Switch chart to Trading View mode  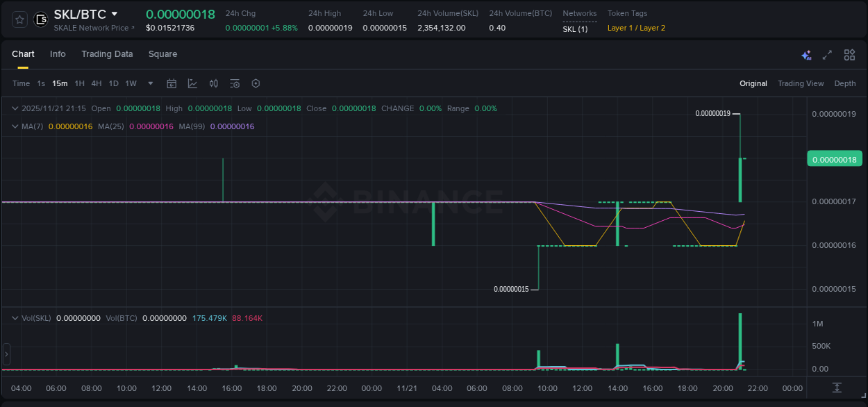tap(801, 83)
